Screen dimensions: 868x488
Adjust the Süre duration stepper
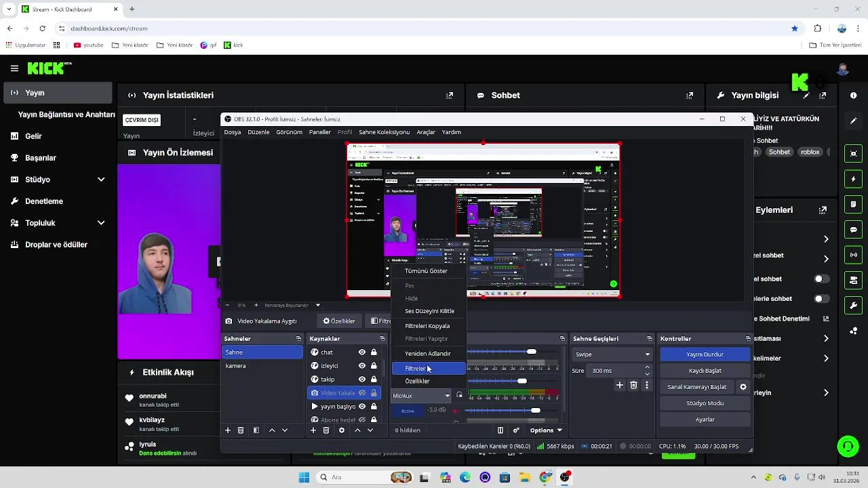coord(647,371)
